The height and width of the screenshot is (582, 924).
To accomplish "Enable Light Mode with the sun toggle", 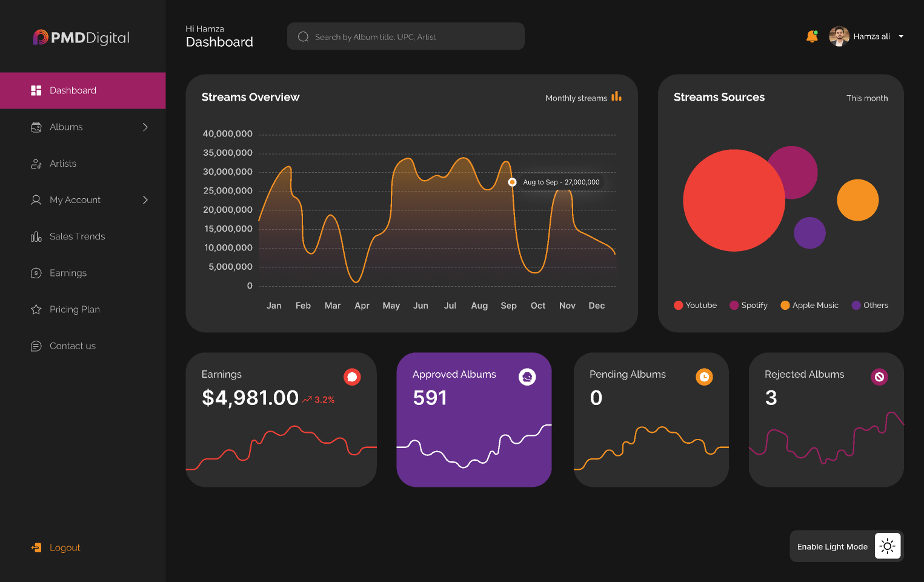I will pos(887,546).
